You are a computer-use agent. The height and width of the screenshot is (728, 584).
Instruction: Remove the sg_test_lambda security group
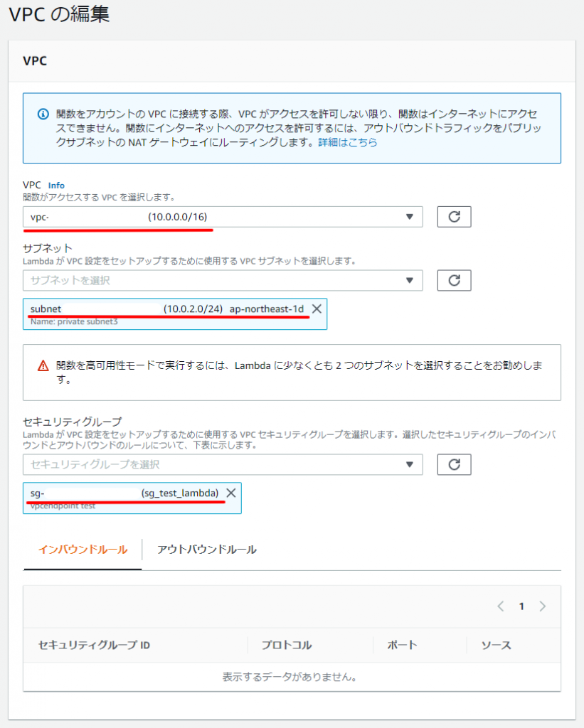231,493
